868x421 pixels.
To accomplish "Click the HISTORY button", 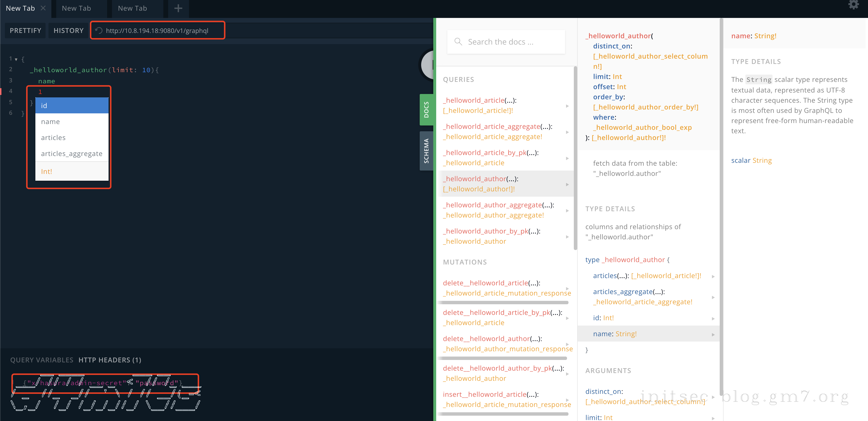I will tap(68, 31).
